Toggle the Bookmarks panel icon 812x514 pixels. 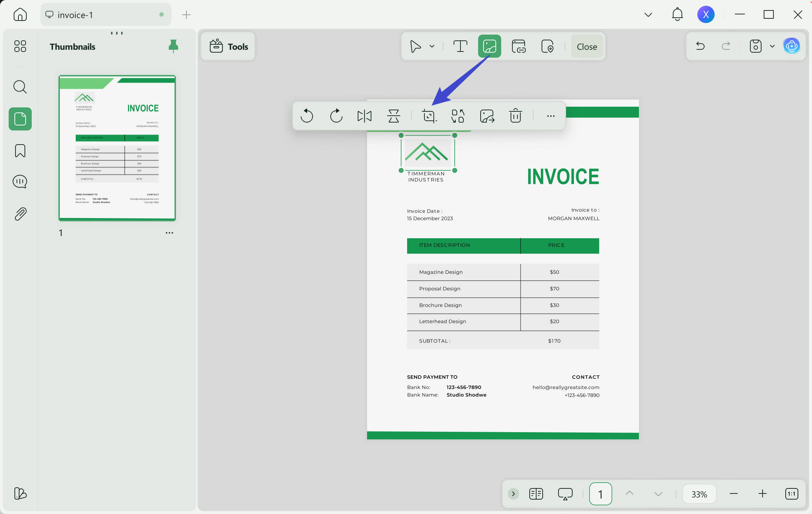tap(20, 151)
